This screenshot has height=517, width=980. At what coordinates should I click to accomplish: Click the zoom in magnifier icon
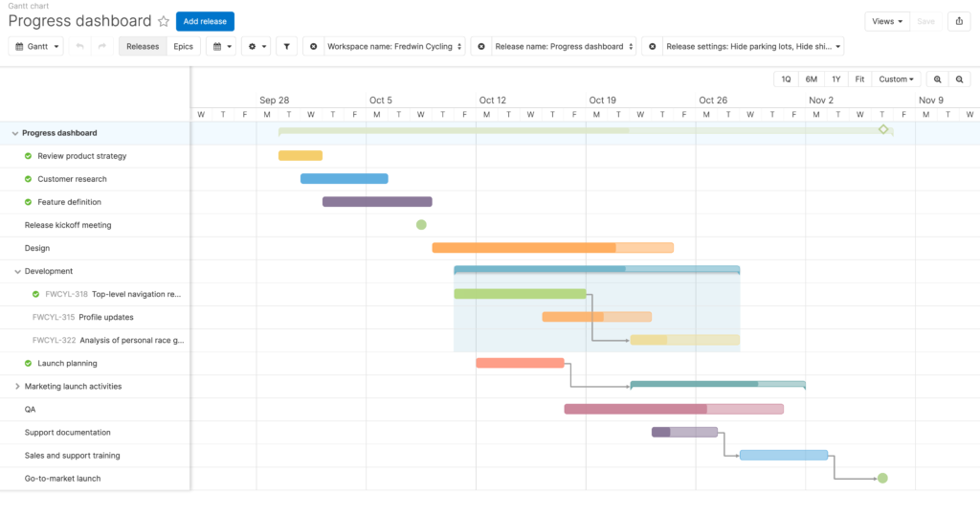click(x=938, y=79)
